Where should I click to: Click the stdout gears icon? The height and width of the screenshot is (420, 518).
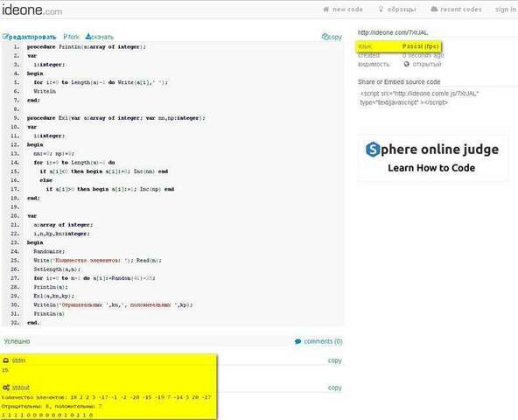pyautogui.click(x=6, y=388)
